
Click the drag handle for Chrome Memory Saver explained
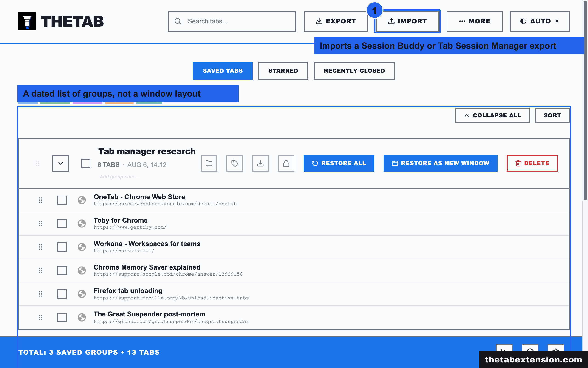[40, 270]
